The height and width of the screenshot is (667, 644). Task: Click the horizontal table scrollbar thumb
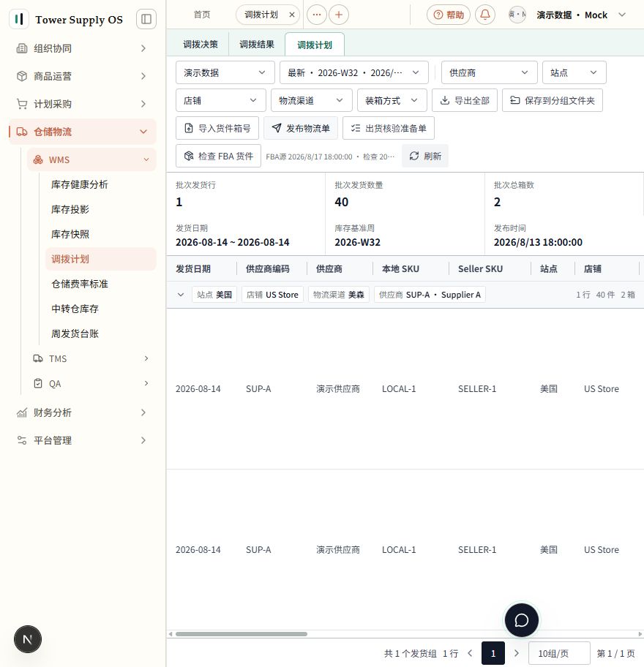pos(241,634)
